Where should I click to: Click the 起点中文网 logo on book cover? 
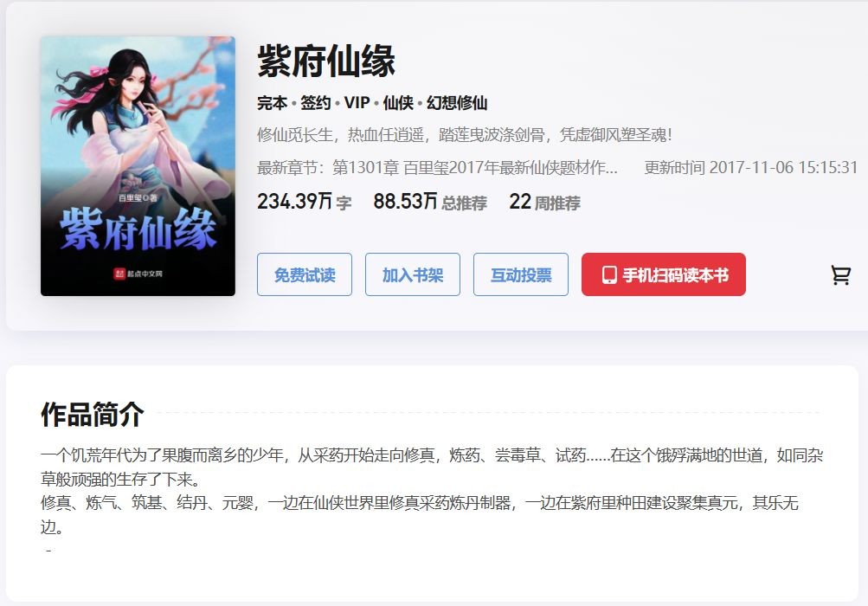138,273
